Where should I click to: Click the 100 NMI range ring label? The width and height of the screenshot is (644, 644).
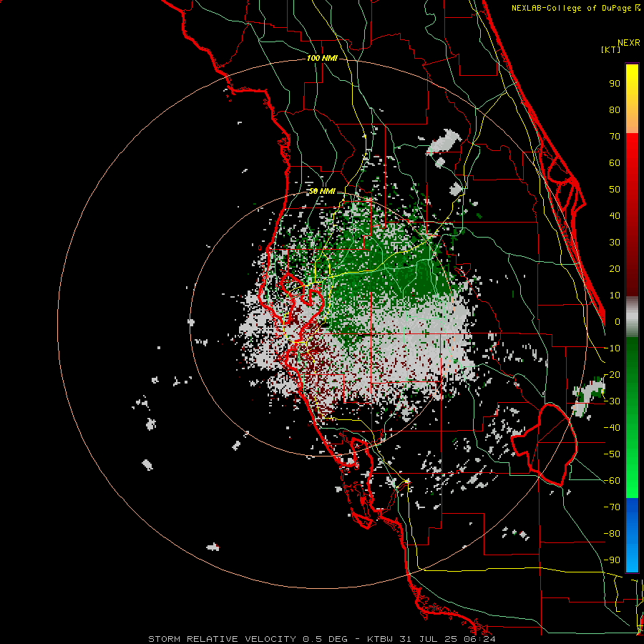[x=322, y=59]
